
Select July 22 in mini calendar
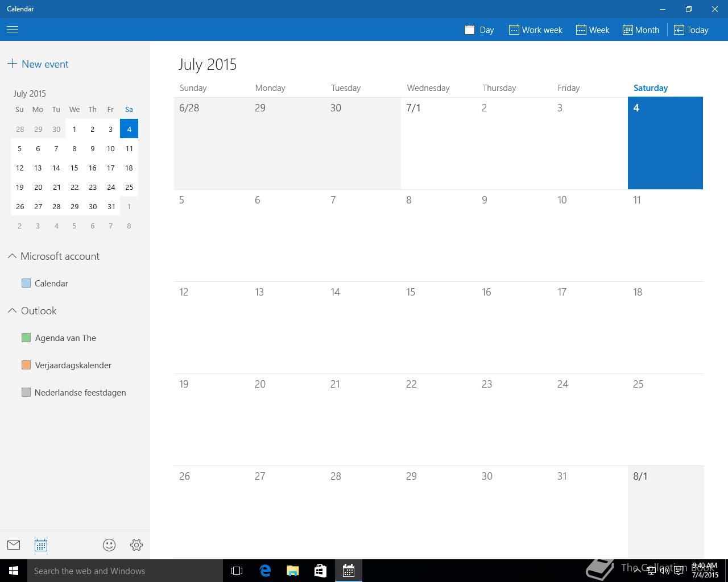tap(74, 187)
